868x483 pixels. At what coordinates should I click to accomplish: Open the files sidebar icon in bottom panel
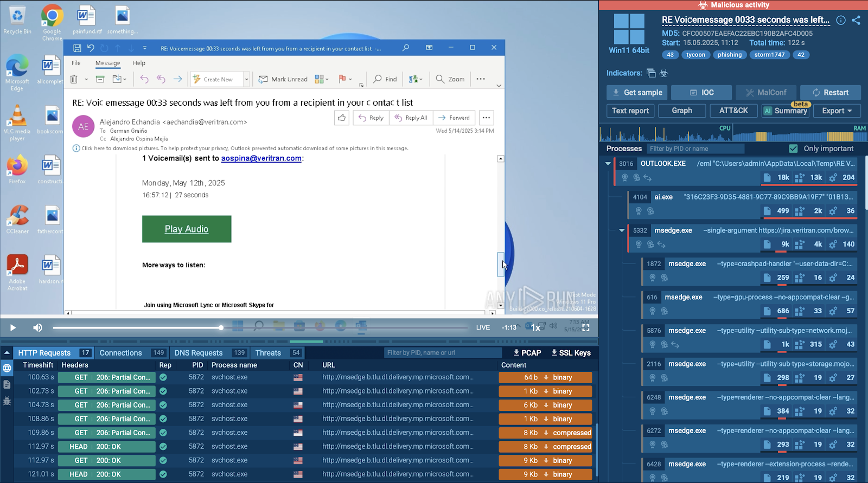click(7, 384)
